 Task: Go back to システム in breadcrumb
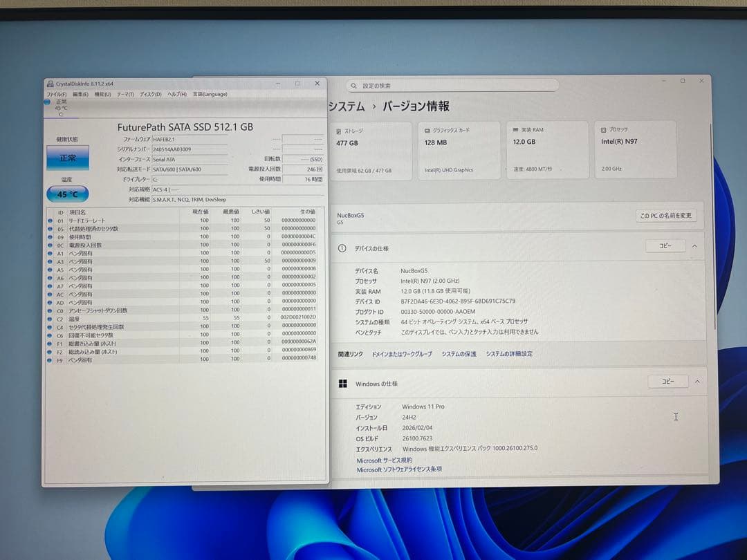(347, 106)
